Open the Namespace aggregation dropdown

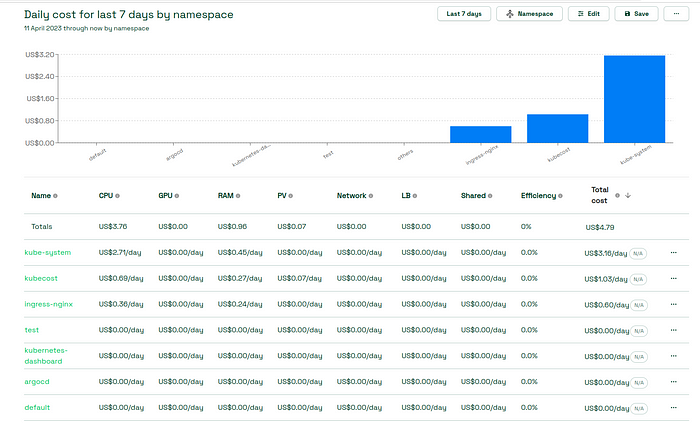[x=529, y=14]
